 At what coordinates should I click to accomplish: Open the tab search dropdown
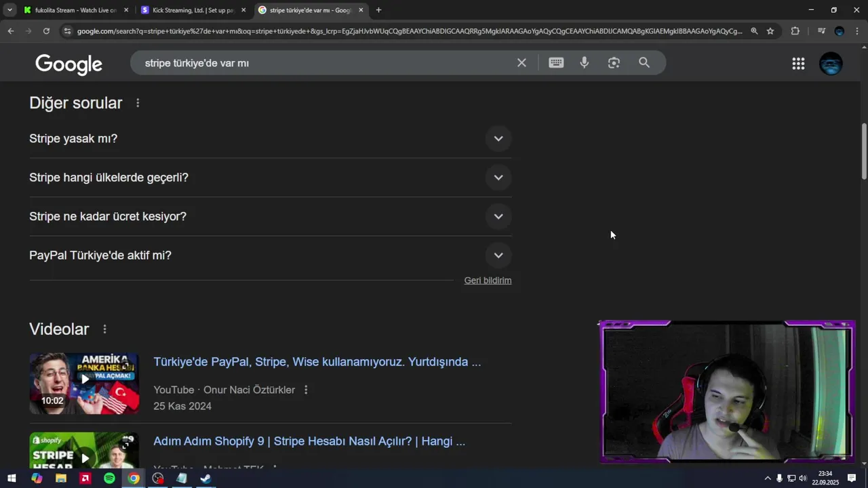(9, 10)
